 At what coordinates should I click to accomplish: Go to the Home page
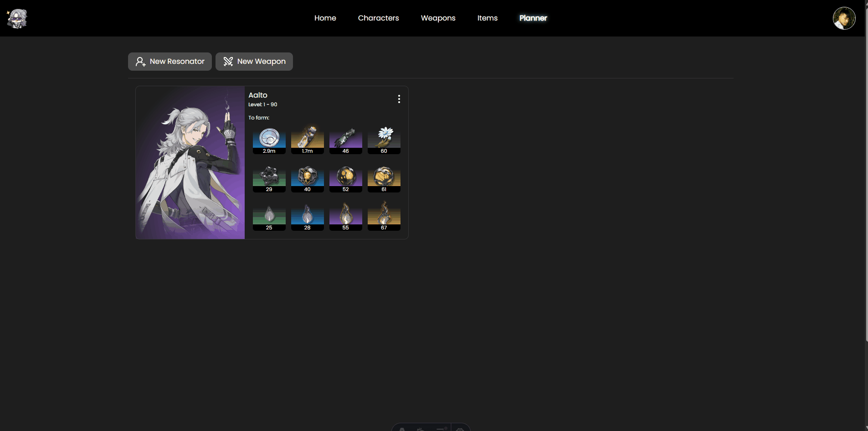325,18
